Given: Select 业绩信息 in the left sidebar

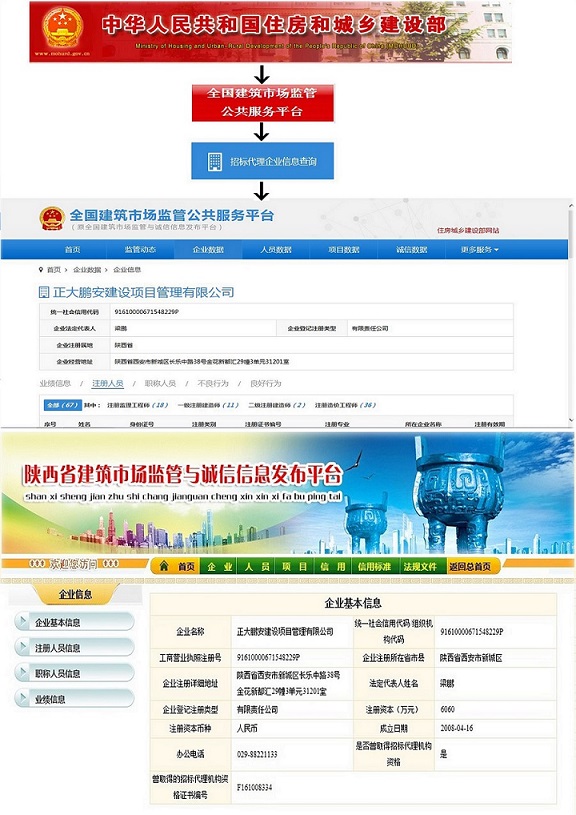Looking at the screenshot, I should (75, 699).
